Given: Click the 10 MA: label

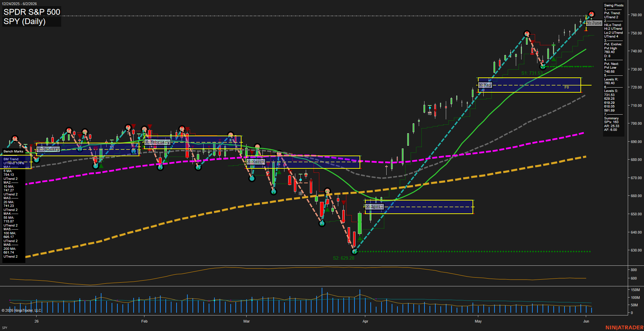Looking at the screenshot, I should [9, 187].
